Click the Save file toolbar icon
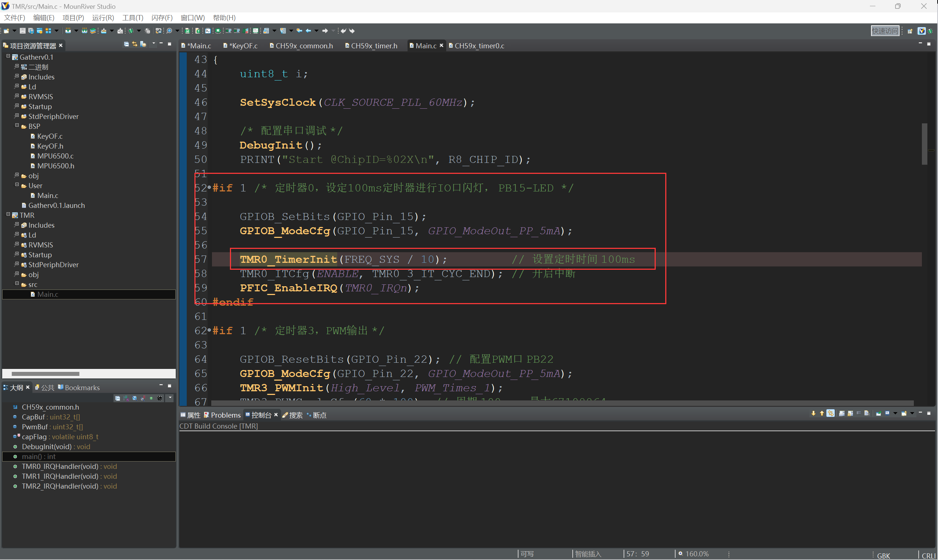This screenshot has height=560, width=938. (x=22, y=31)
